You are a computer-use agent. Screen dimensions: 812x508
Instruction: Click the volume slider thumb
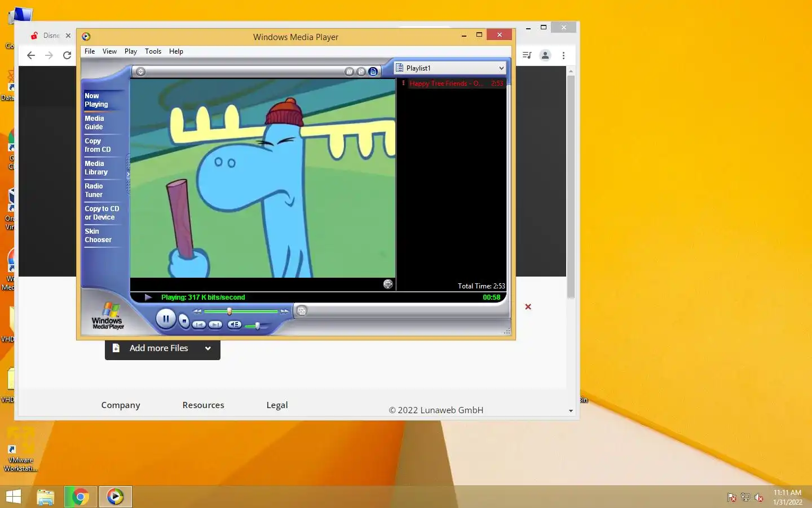click(x=257, y=326)
